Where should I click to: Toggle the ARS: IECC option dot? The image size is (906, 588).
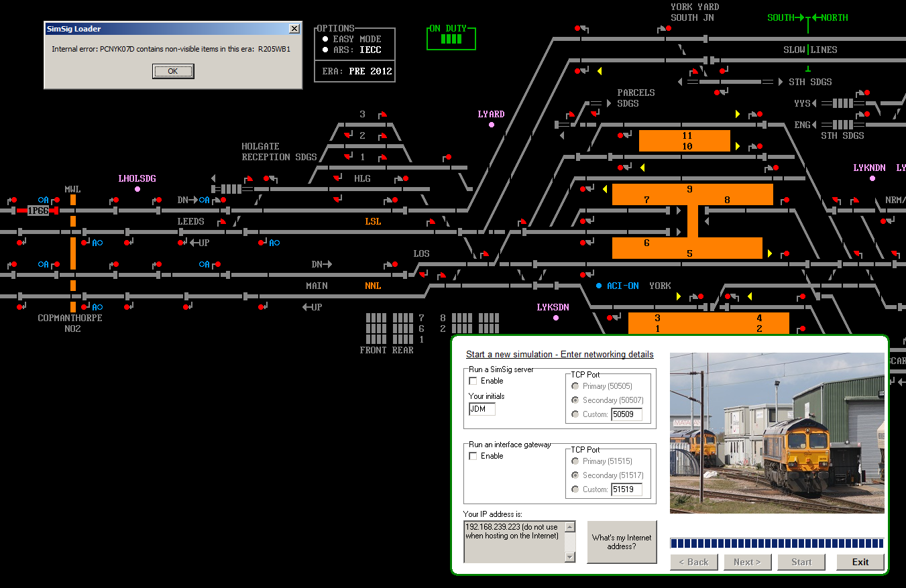325,50
